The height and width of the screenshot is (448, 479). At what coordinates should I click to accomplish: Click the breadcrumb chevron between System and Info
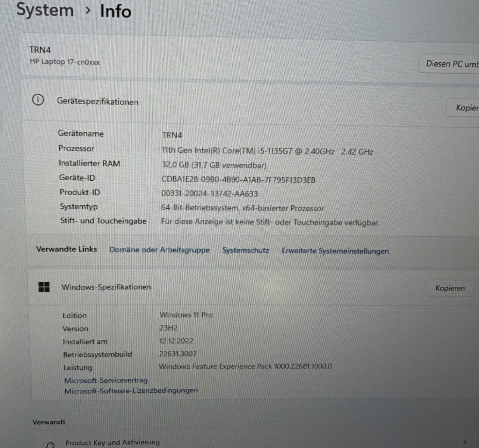point(88,10)
